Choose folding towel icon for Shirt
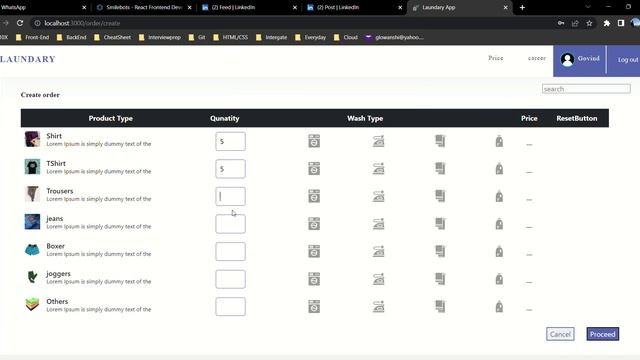The height and width of the screenshot is (360, 640). [440, 141]
